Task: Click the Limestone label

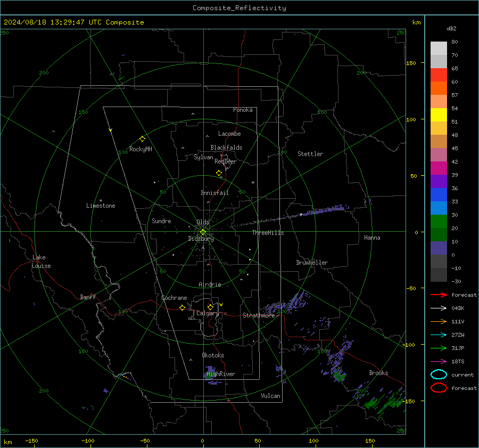Action: coord(101,206)
